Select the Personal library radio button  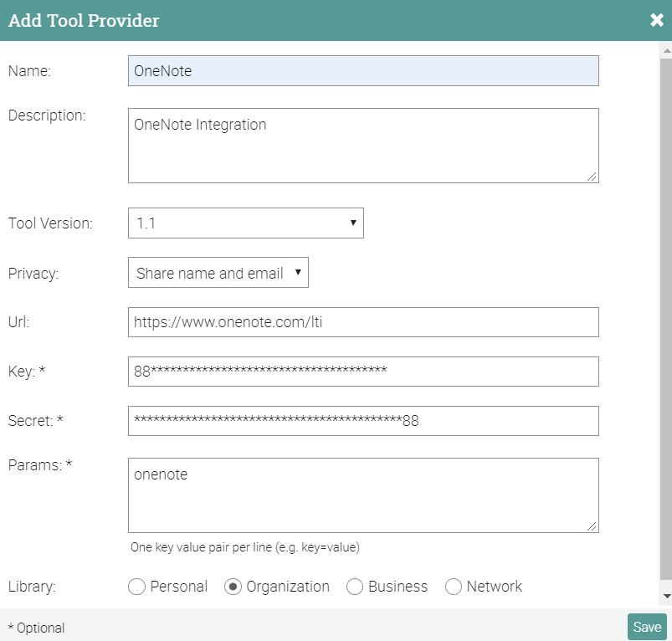pyautogui.click(x=136, y=587)
